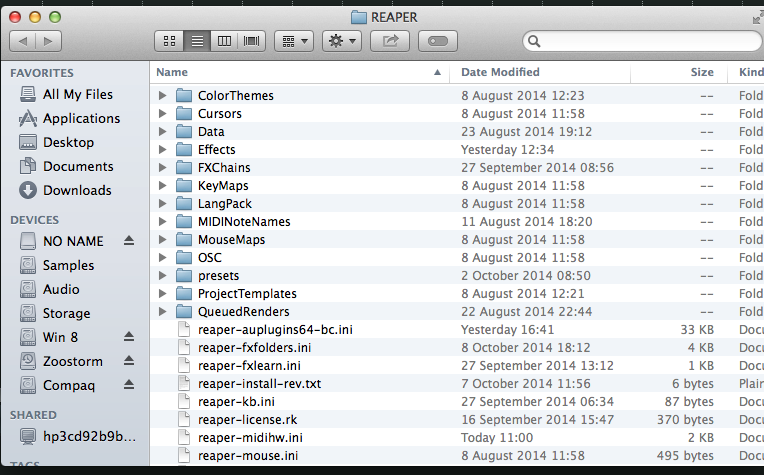Image resolution: width=764 pixels, height=475 pixels.
Task: Select file reaper-license.rk
Action: 457,420
